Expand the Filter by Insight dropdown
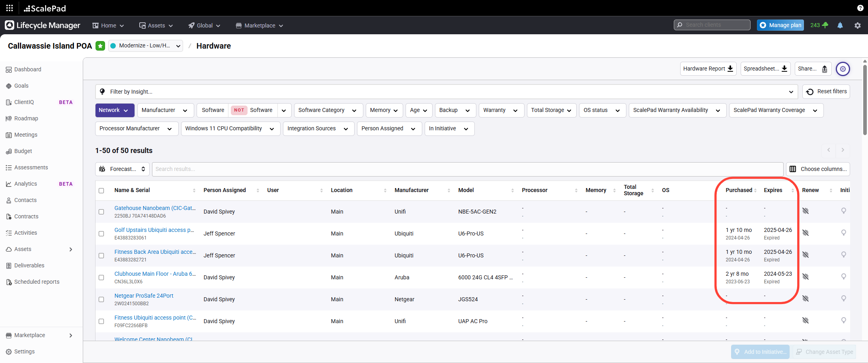Screen dimensions: 868x363 click(446, 92)
